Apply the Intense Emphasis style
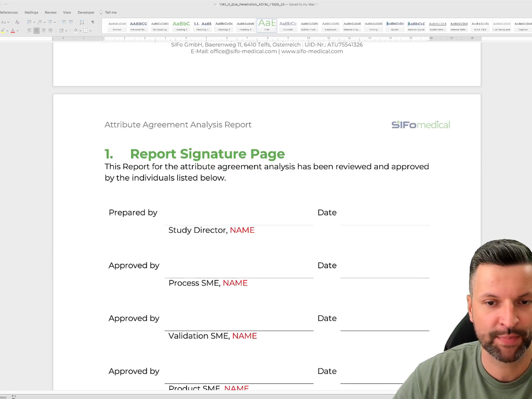 coord(352,26)
